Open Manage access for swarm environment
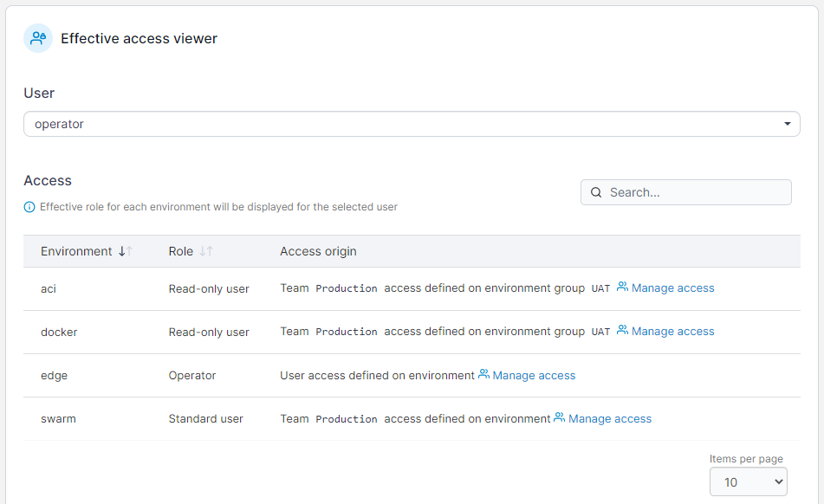Viewport: 824px width, 504px height. 609,418
